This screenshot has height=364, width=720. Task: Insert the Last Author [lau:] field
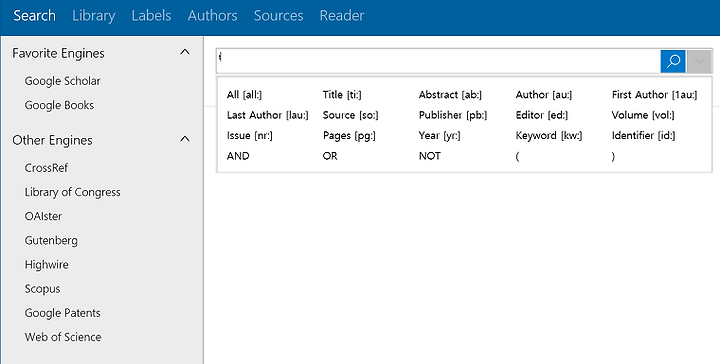pos(268,115)
